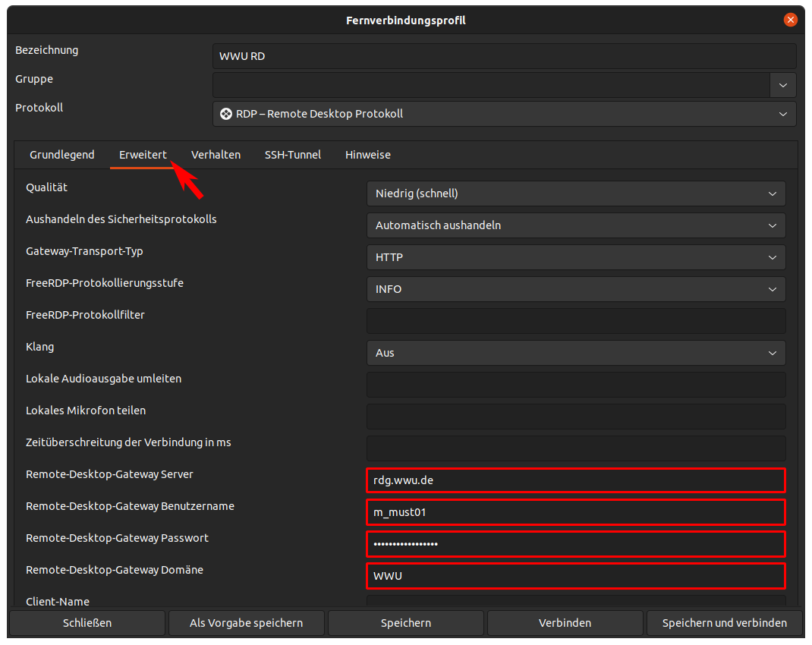
Task: Open the Gateway-Transport-Typ HTTP dropdown
Action: [575, 257]
